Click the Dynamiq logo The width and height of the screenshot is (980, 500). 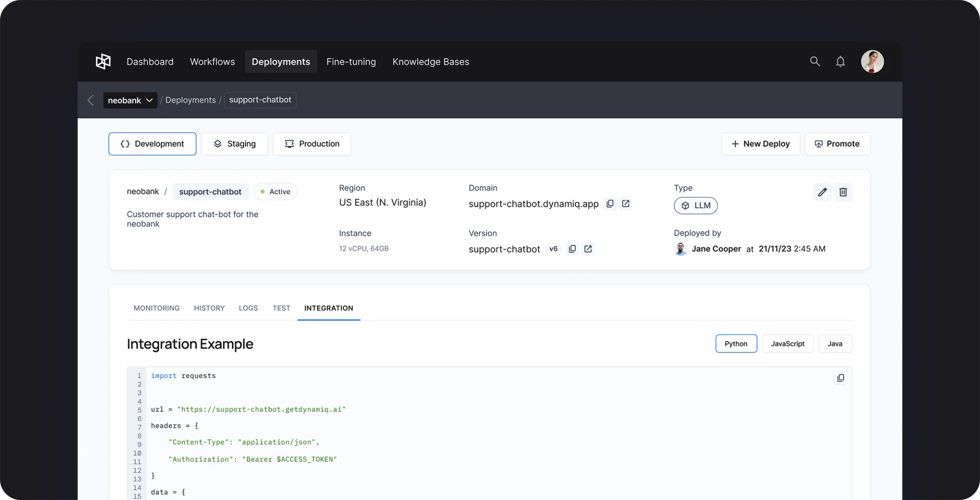(103, 61)
